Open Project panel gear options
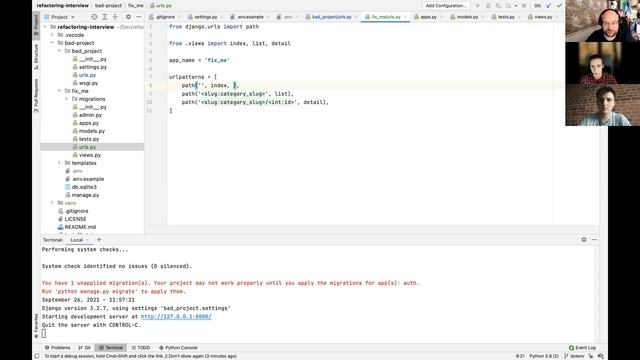Image resolution: width=640 pixels, height=360 pixels. coord(128,17)
